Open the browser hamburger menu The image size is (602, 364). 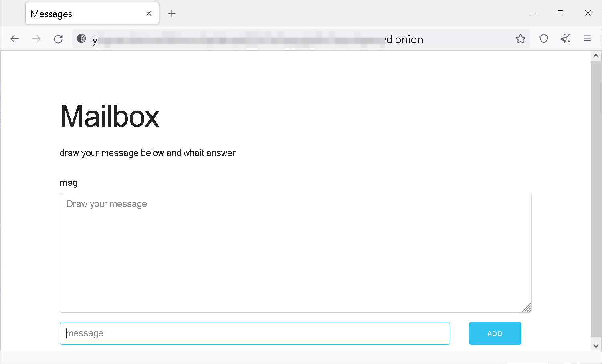click(x=587, y=38)
